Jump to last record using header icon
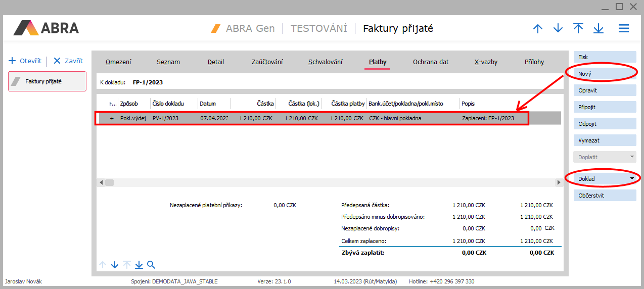 [x=599, y=29]
